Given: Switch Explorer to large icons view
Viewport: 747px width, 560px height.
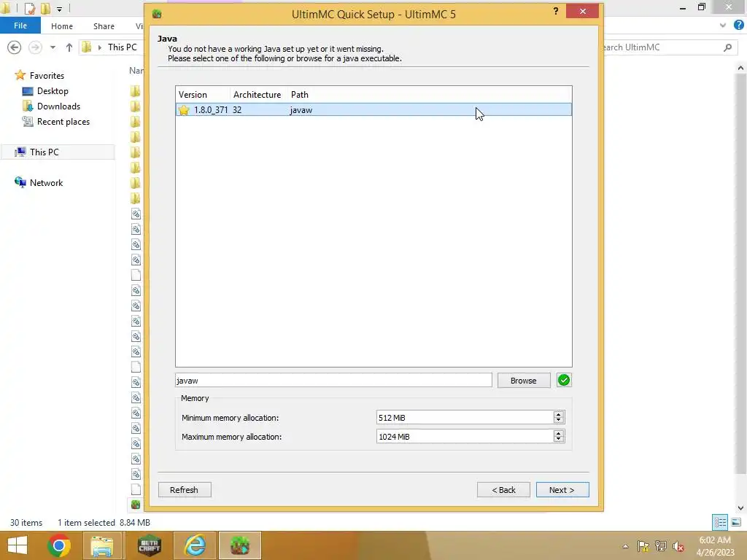Looking at the screenshot, I should [736, 522].
